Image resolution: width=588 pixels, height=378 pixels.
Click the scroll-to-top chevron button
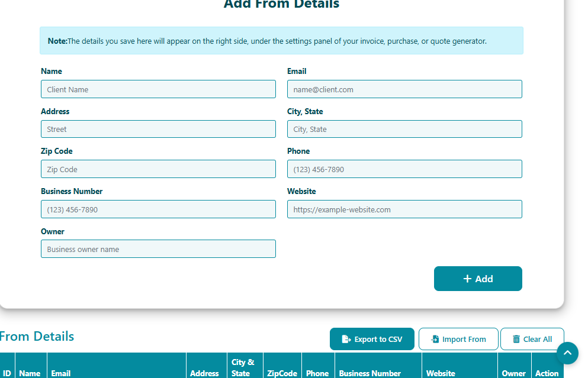point(567,353)
